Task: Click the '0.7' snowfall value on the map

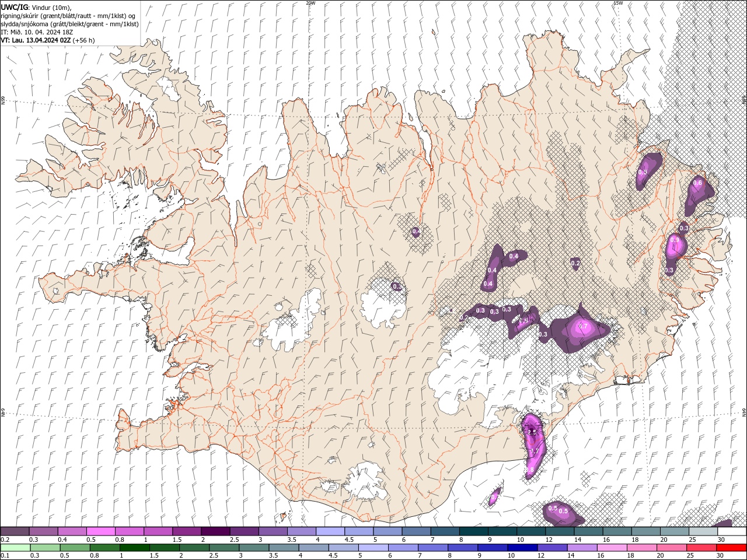Action: coord(582,327)
